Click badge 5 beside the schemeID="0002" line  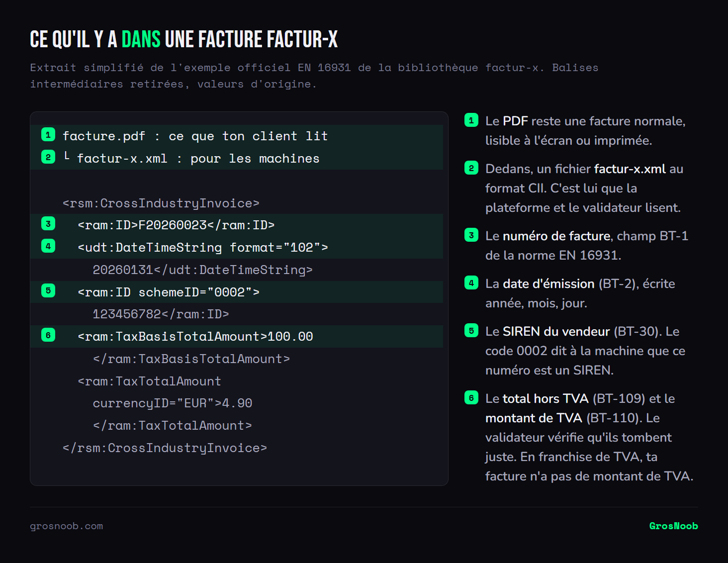(x=48, y=290)
